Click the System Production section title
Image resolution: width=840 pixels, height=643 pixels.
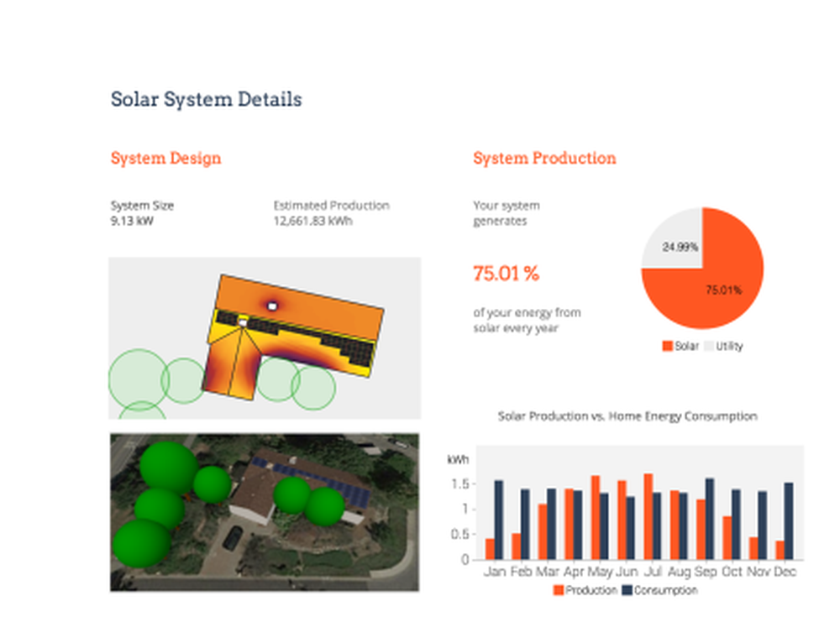pyautogui.click(x=544, y=158)
